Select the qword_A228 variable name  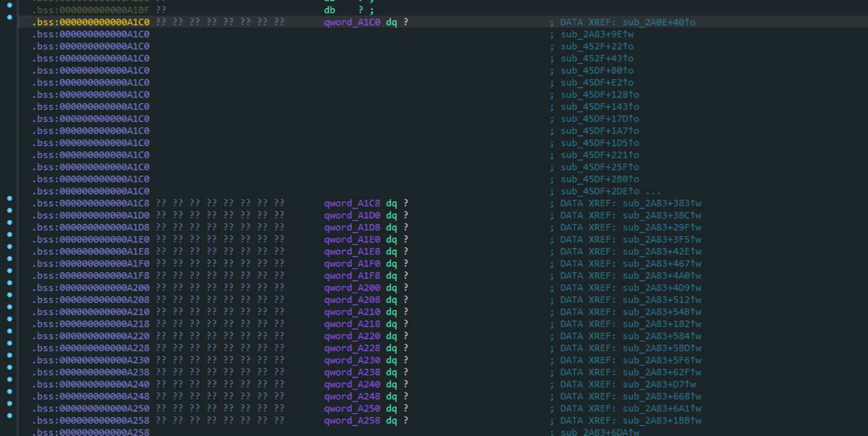coord(352,348)
